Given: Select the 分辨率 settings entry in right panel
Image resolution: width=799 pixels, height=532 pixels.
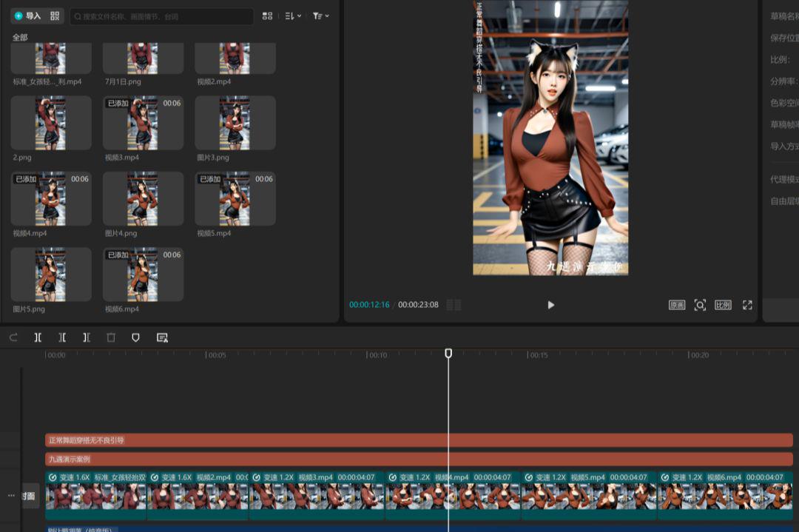Looking at the screenshot, I should click(x=783, y=80).
